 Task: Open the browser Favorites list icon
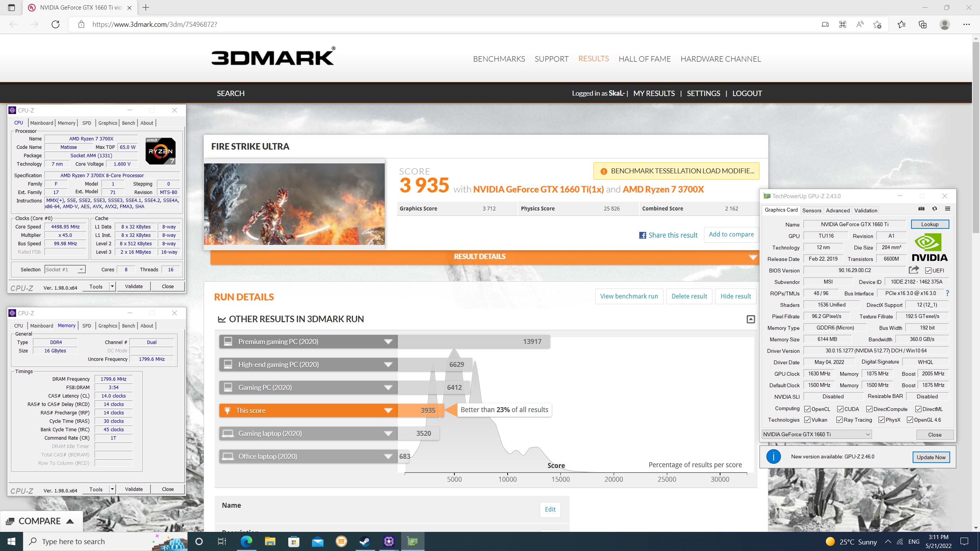(x=902, y=24)
